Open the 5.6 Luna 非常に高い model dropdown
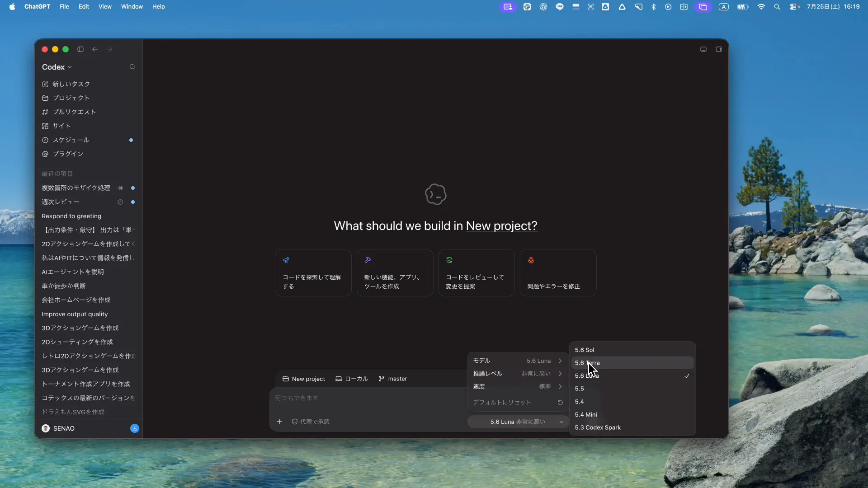Image resolution: width=868 pixels, height=488 pixels. pyautogui.click(x=518, y=422)
